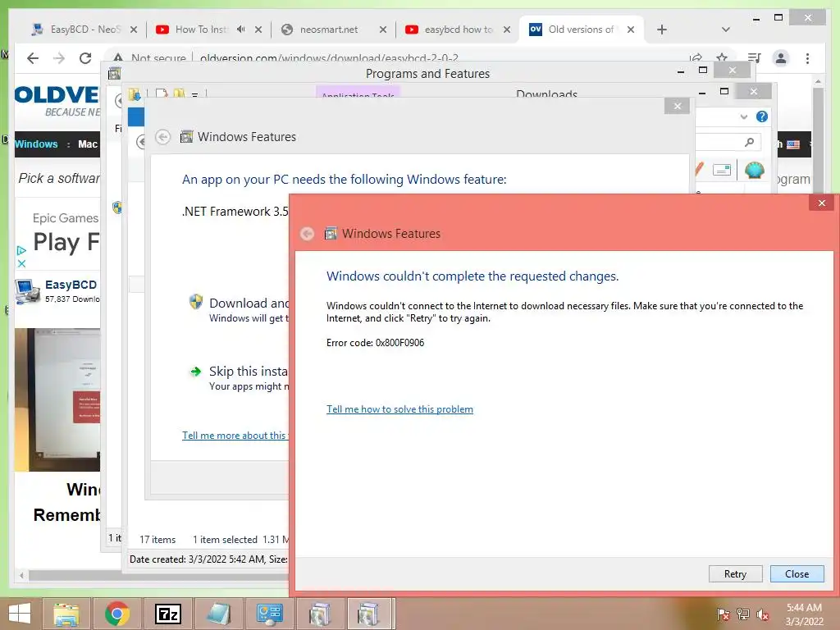Click the AdChoices triangle icon
This screenshot has height=630, width=840.
(x=21, y=250)
